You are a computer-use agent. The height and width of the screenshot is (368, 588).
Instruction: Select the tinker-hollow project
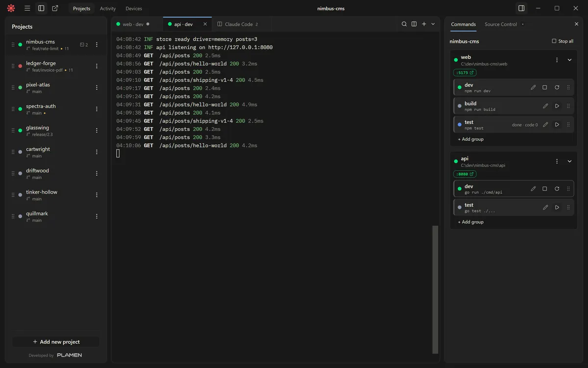pyautogui.click(x=56, y=195)
